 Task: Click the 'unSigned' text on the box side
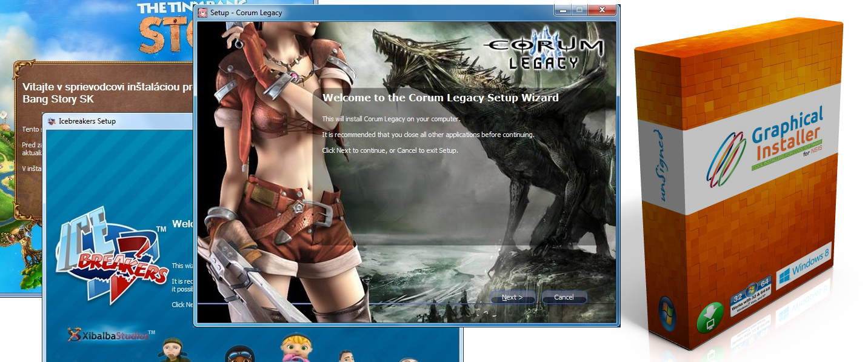point(658,166)
